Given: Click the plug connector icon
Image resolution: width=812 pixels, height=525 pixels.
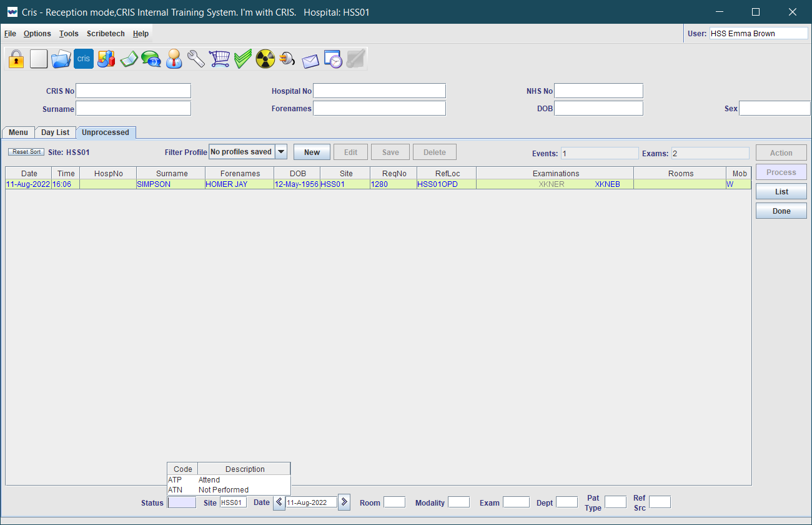Looking at the screenshot, I should click(287, 59).
